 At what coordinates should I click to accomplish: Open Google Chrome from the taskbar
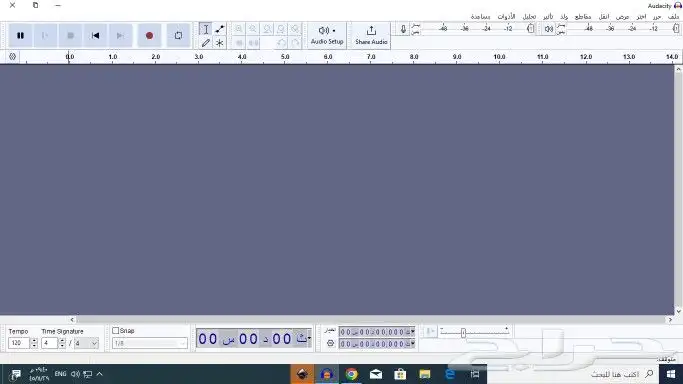pyautogui.click(x=351, y=374)
